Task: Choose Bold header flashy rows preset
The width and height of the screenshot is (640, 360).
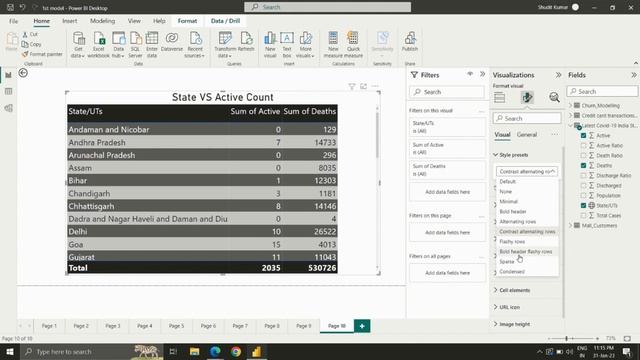Action: (x=526, y=251)
